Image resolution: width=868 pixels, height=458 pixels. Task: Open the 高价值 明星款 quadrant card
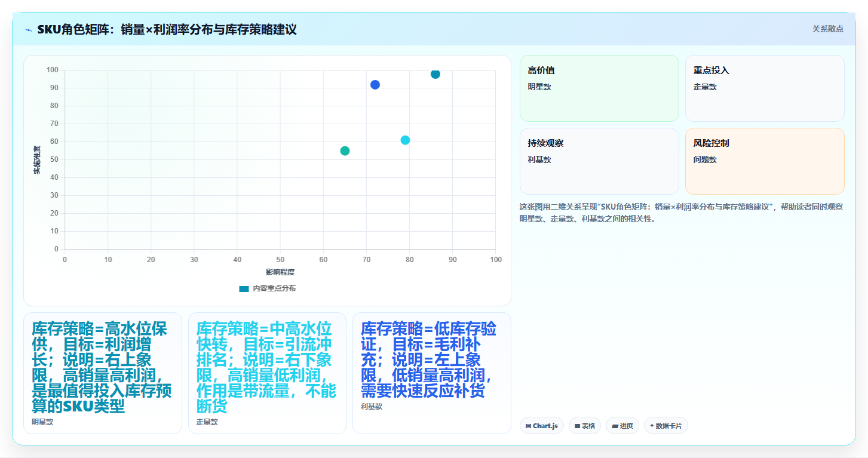(599, 88)
